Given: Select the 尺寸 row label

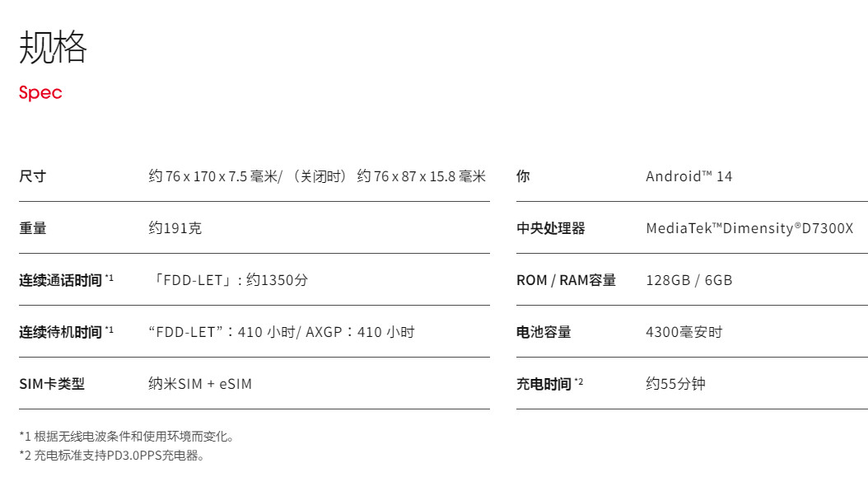Looking at the screenshot, I should pyautogui.click(x=33, y=176).
